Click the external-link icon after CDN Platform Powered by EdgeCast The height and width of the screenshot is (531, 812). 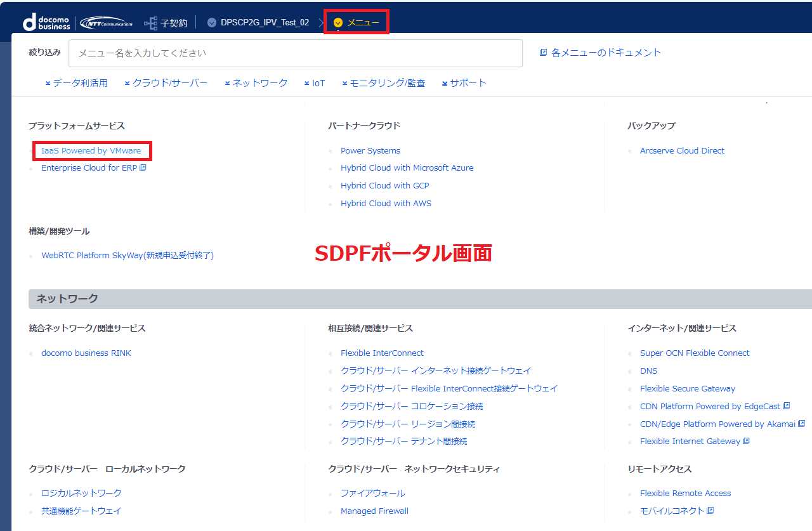[787, 406]
